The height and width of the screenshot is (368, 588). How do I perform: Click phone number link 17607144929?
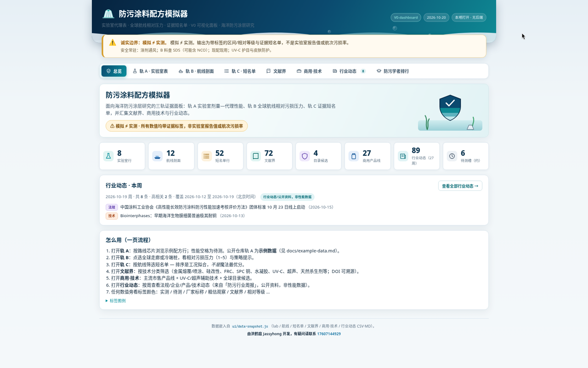coord(329,334)
